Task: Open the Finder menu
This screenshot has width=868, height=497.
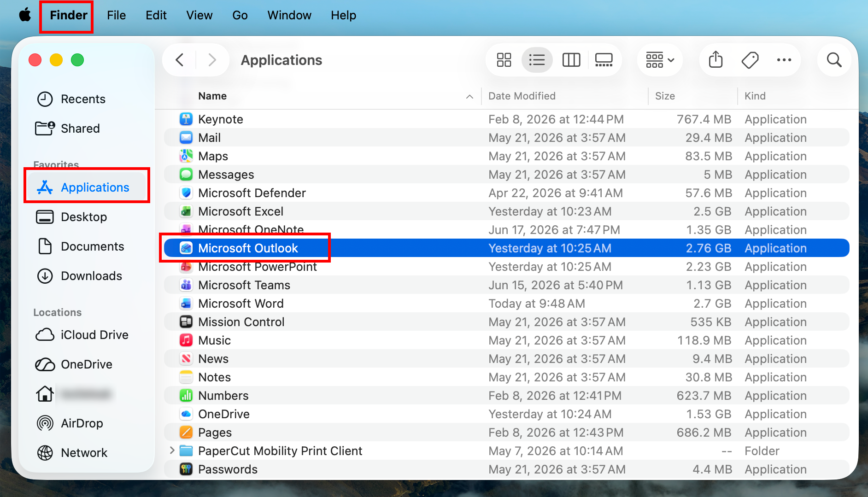Action: pyautogui.click(x=68, y=15)
